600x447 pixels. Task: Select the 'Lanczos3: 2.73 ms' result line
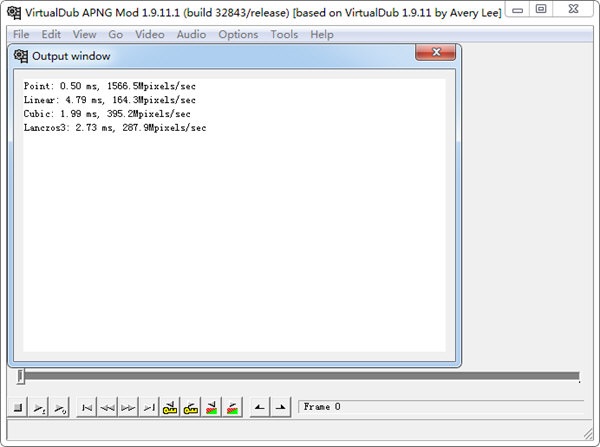[x=115, y=127]
